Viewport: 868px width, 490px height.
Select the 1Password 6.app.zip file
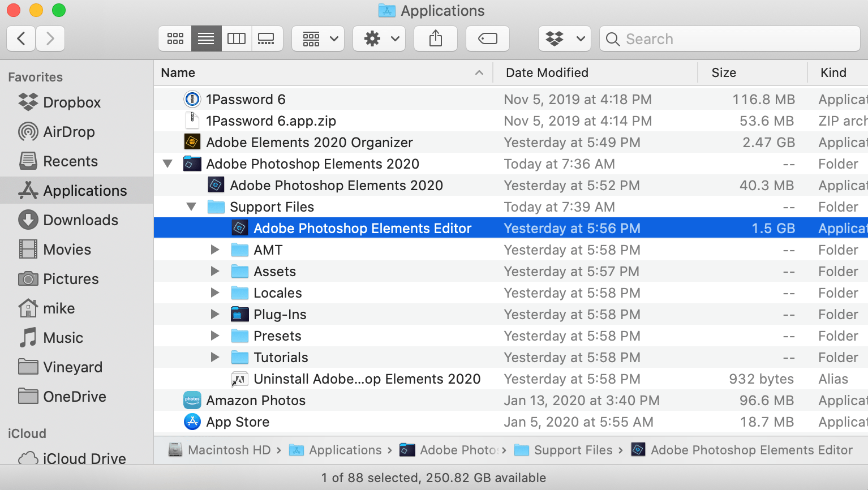coord(511,121)
